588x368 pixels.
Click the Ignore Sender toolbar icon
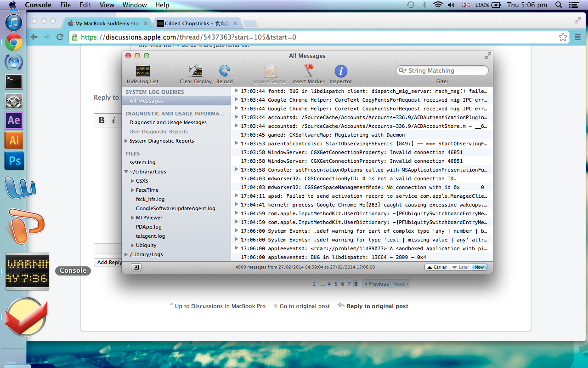pos(270,71)
